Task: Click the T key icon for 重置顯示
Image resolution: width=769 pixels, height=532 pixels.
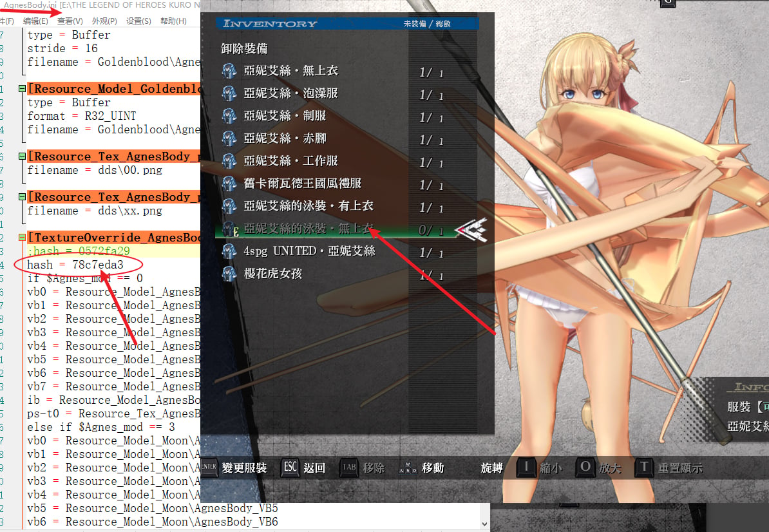Action: pos(644,468)
